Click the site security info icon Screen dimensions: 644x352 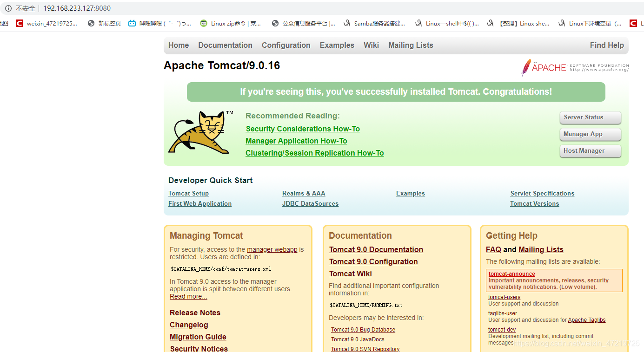point(8,8)
